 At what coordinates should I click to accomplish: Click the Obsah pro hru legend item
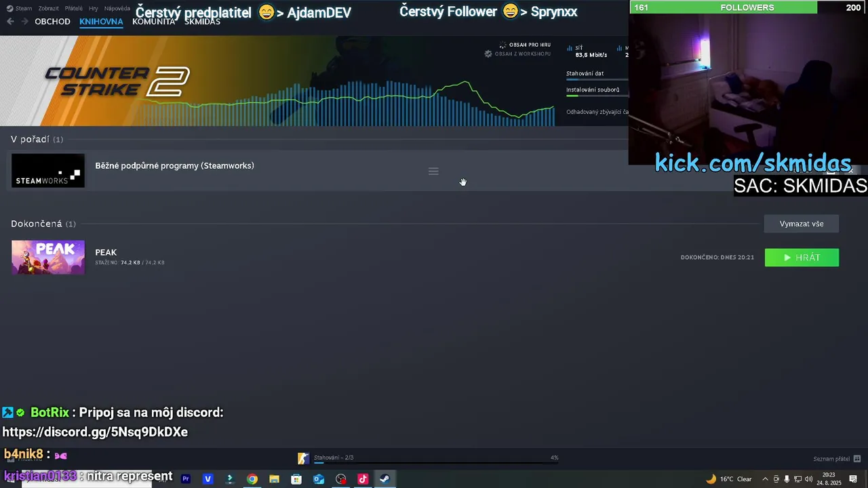tap(525, 45)
